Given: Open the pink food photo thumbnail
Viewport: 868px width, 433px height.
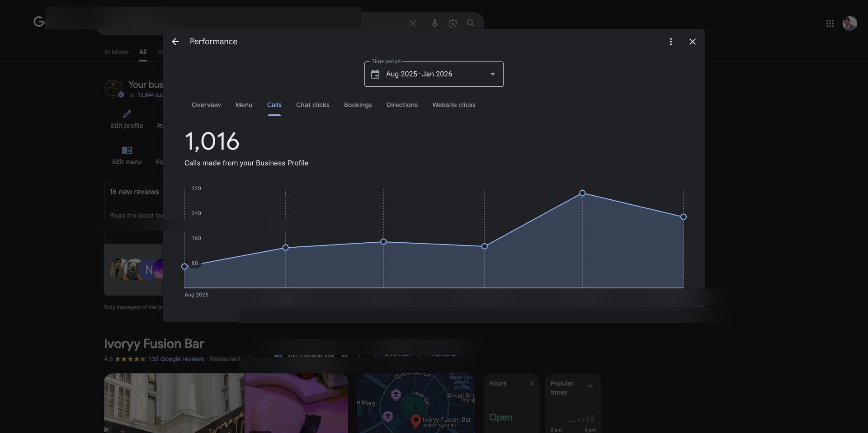Looking at the screenshot, I should click(x=297, y=403).
